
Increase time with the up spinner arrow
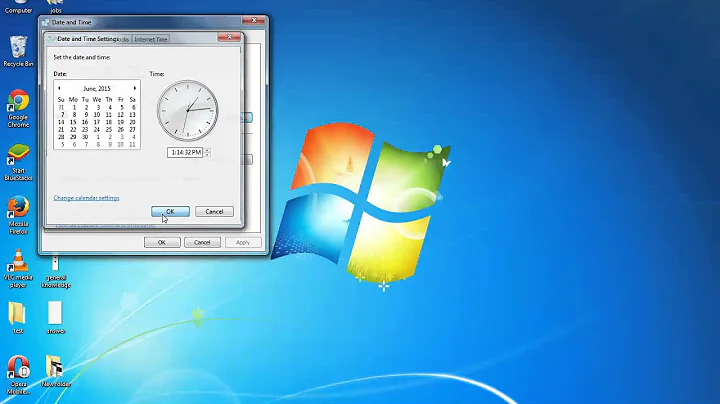207,150
